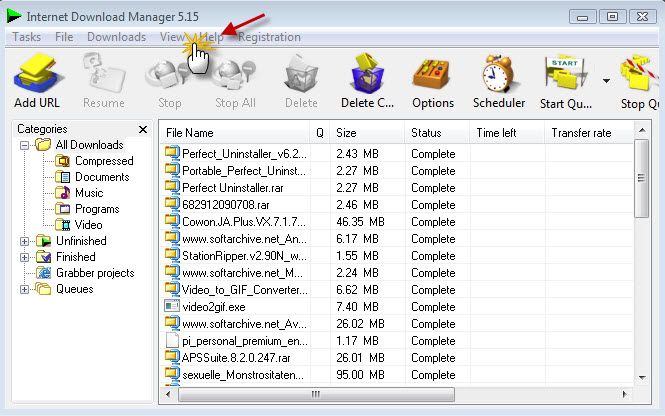Expand the Unfinished tree node
Screen dimensions: 665x416
(25, 241)
